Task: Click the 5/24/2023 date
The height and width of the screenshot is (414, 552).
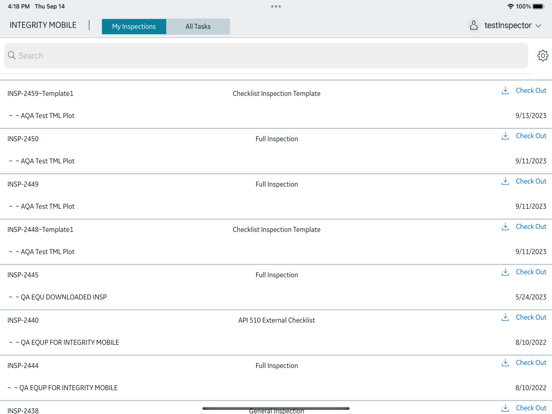Action: tap(531, 297)
